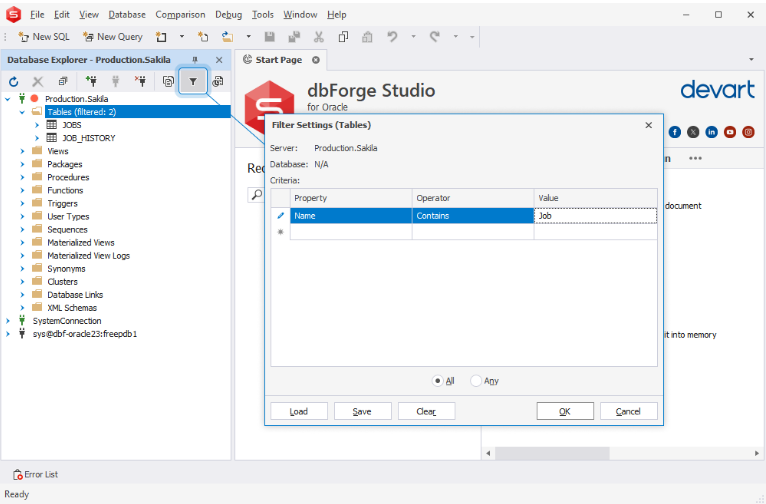
Task: Switch to the Start Page tab
Action: pos(278,60)
